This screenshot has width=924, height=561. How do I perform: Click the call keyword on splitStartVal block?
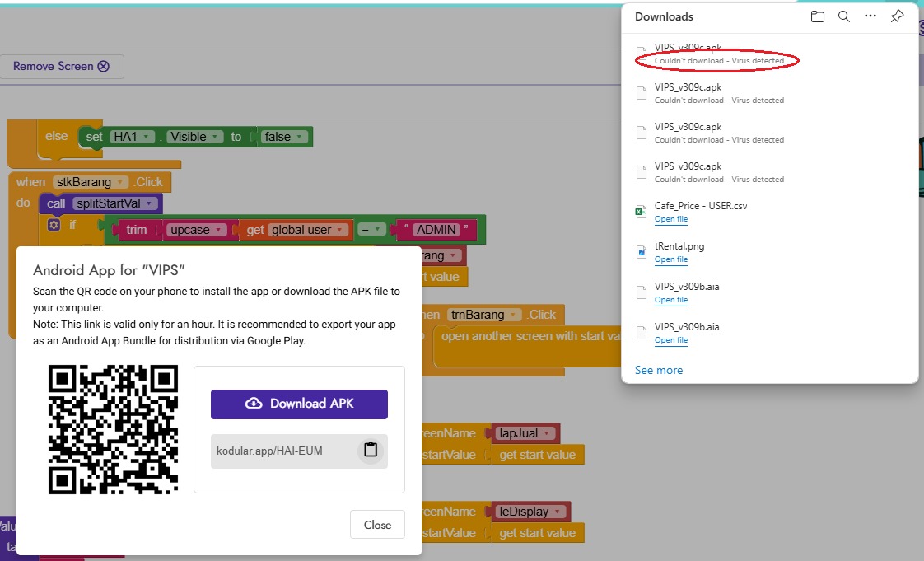(56, 203)
